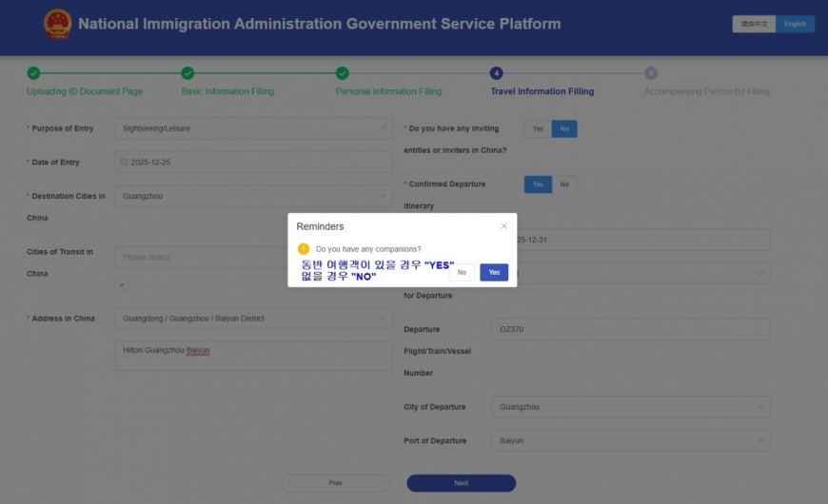Click the national emblem logo in header
Image resolution: width=828 pixels, height=504 pixels.
(57, 24)
